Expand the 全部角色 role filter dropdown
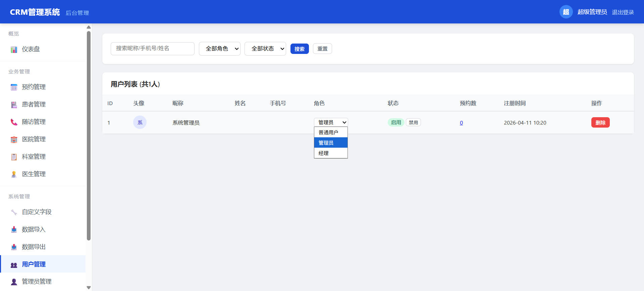Viewport: 644px width, 291px height. [220, 49]
